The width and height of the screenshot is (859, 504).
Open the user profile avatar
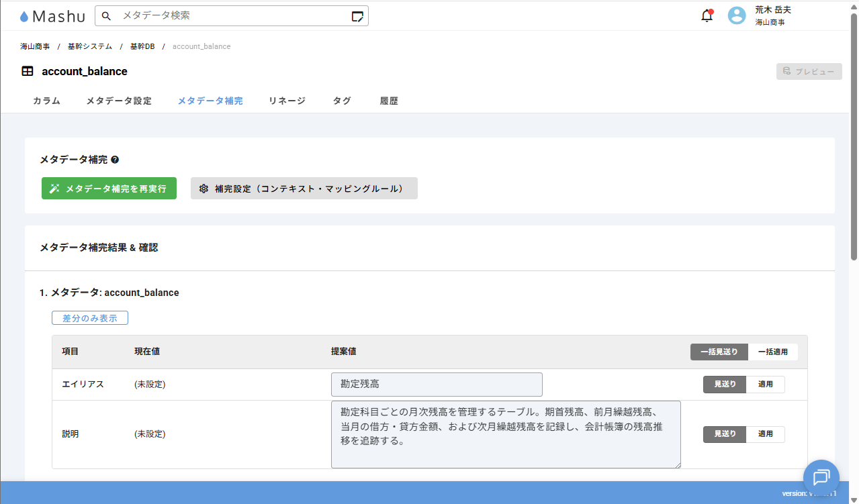click(x=737, y=16)
